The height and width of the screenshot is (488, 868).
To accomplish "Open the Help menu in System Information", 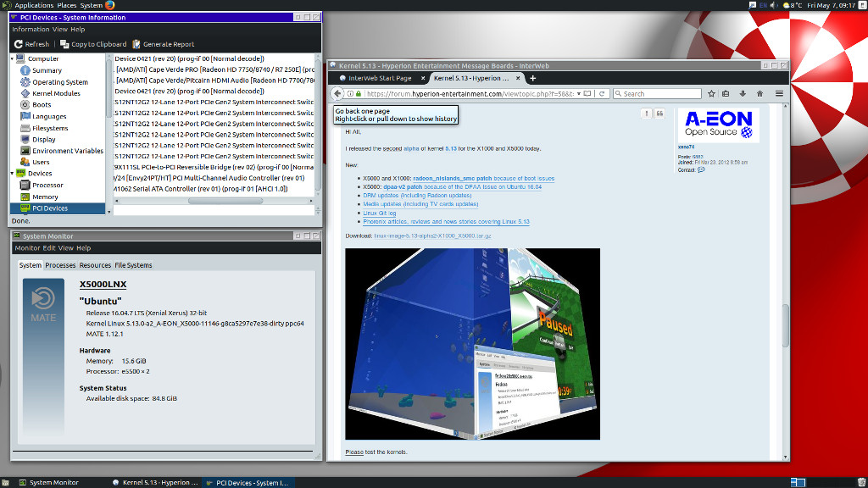I will pyautogui.click(x=77, y=30).
